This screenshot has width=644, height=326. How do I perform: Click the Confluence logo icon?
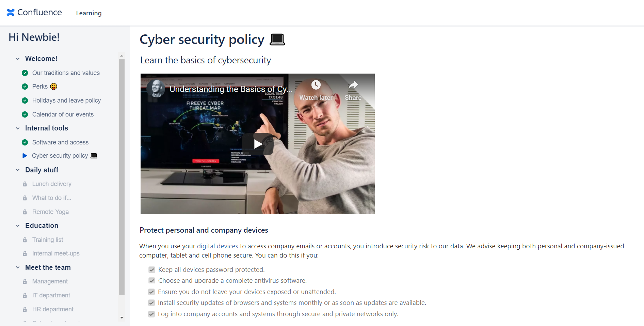point(11,12)
